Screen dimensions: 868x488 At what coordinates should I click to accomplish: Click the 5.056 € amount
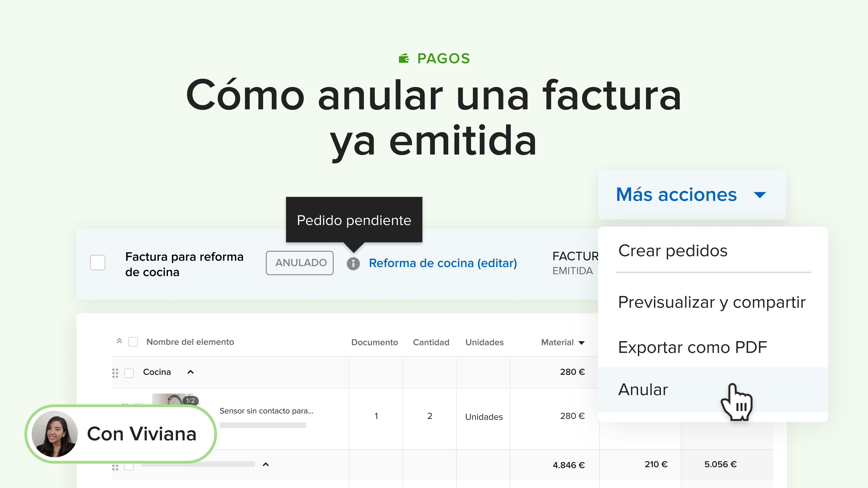click(720, 465)
